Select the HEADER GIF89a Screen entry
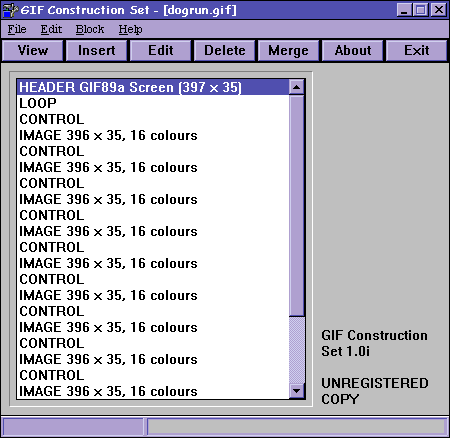450x438 pixels. 153,87
